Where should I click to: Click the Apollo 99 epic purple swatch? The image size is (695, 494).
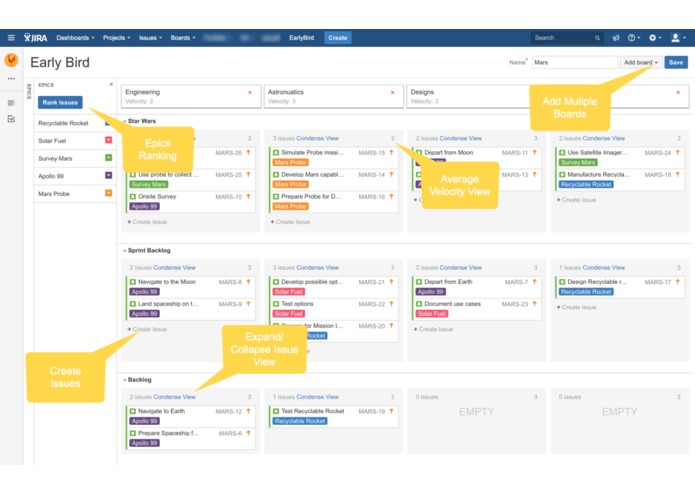(x=109, y=175)
